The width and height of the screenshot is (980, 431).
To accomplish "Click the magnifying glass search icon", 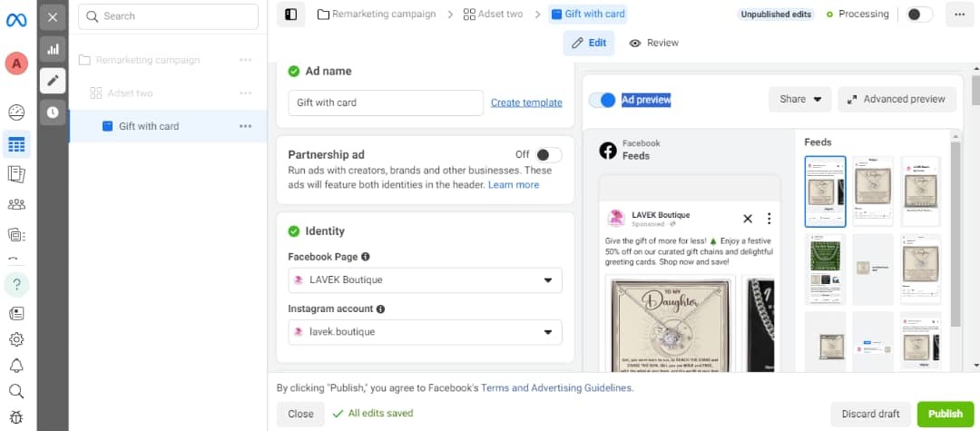I will [x=16, y=392].
